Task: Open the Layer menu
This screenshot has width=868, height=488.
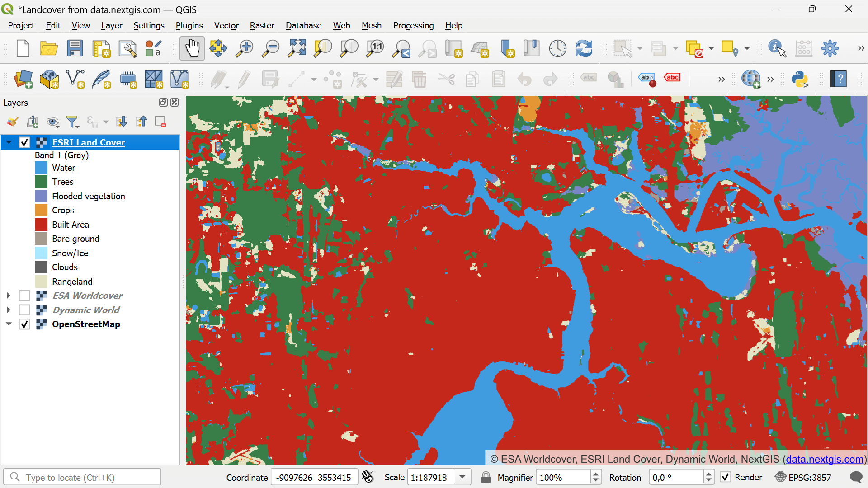Action: (112, 26)
